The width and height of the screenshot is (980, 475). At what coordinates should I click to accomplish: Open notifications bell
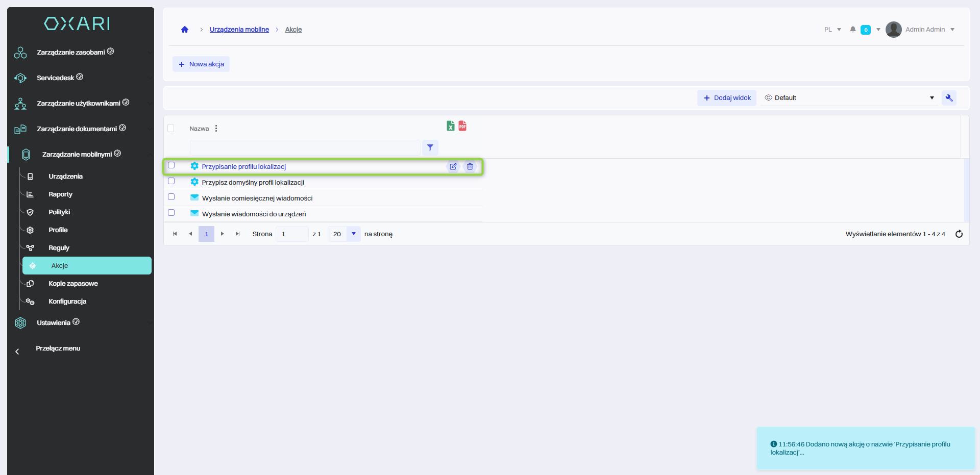(x=852, y=30)
